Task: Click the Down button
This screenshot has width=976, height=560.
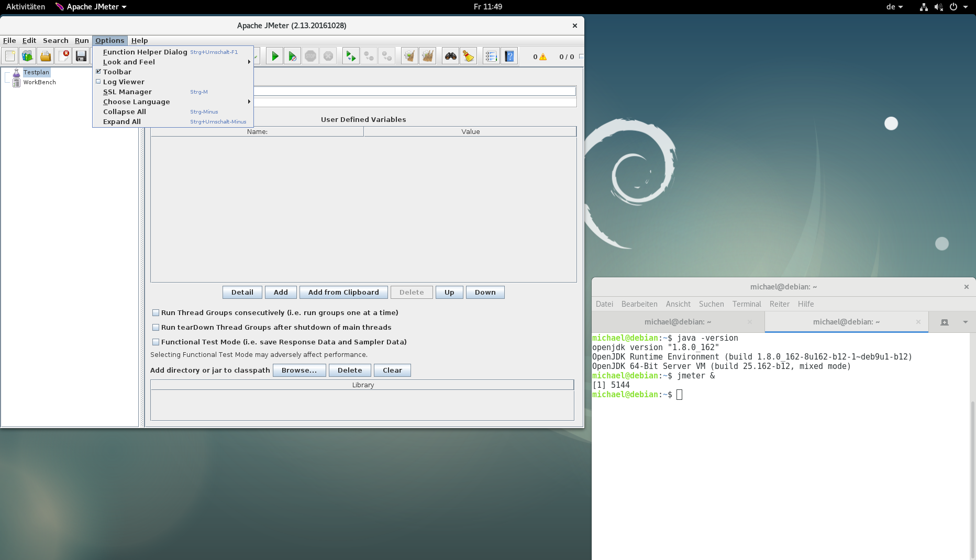Action: tap(485, 292)
